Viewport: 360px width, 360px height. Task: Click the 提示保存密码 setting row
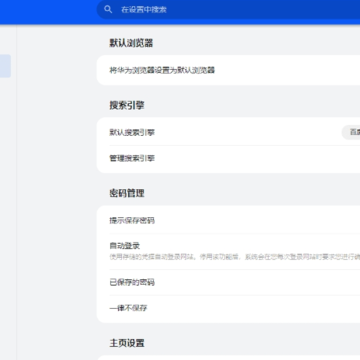pos(228,220)
